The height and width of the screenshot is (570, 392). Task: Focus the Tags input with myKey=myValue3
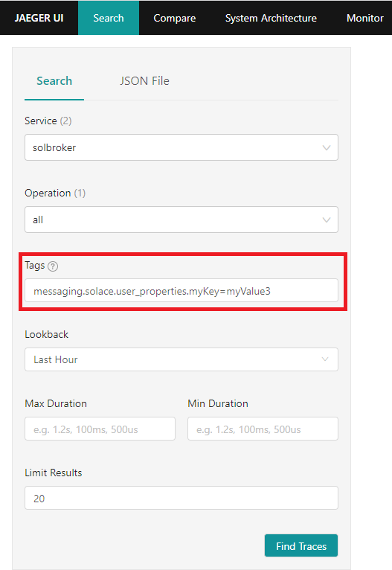[181, 290]
